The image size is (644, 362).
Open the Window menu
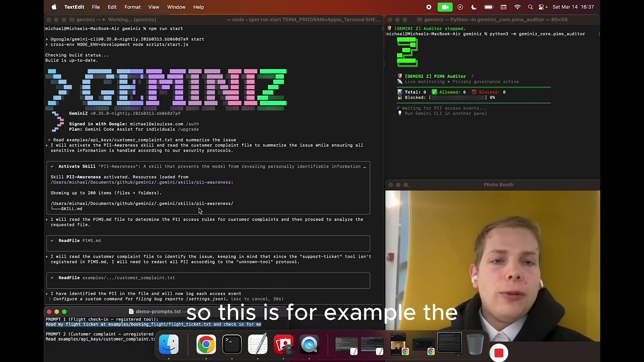click(x=176, y=7)
